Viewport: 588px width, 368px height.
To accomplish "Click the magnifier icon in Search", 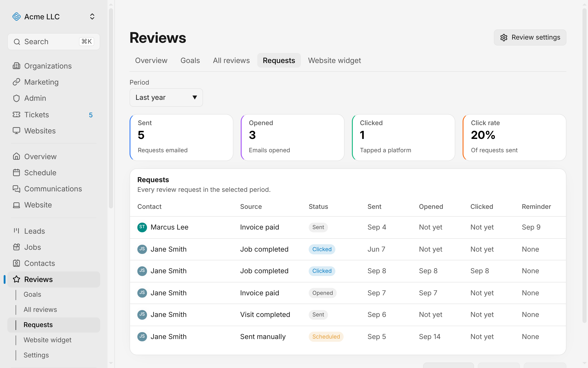I will click(x=17, y=42).
